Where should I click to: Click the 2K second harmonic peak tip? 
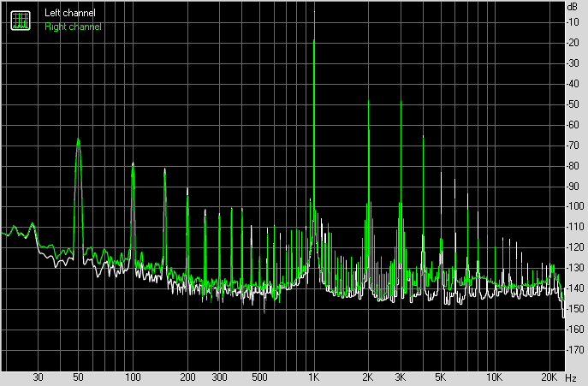point(369,100)
